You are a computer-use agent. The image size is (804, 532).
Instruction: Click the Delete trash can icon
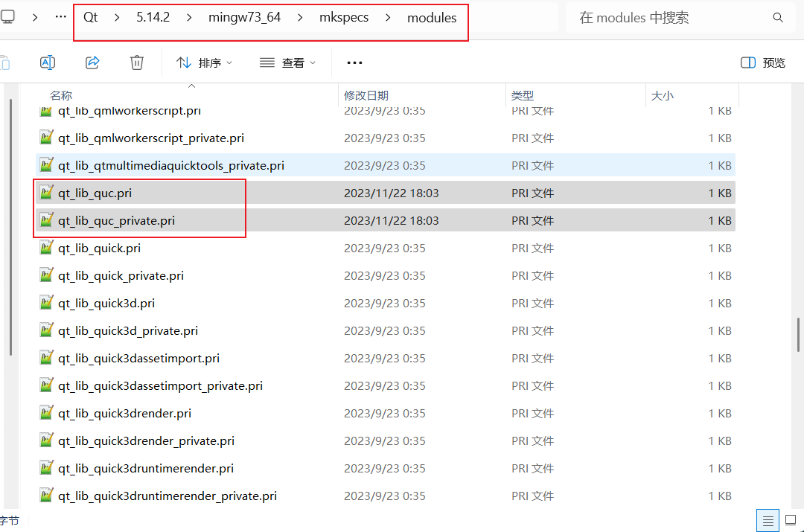tap(137, 63)
